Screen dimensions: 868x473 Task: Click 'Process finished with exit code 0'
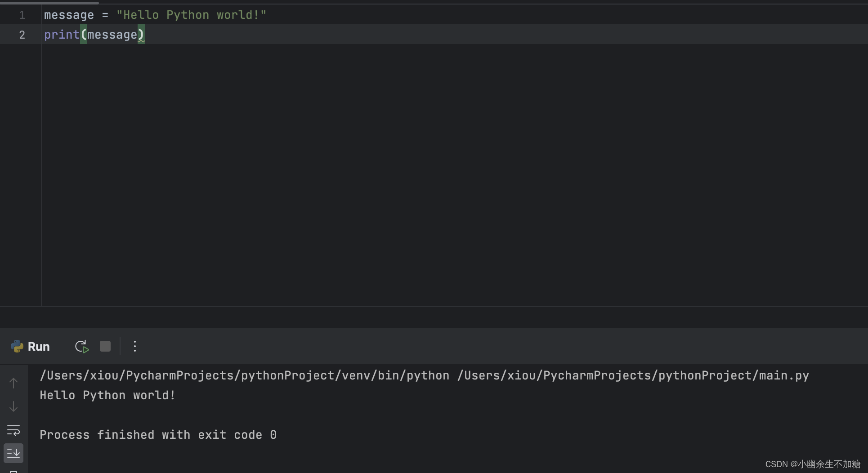158,435
